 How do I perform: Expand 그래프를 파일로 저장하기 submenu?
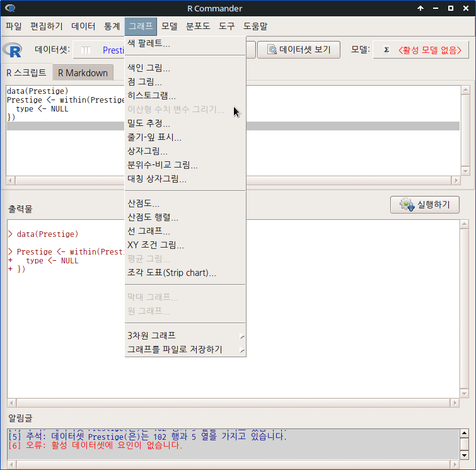pyautogui.click(x=185, y=350)
